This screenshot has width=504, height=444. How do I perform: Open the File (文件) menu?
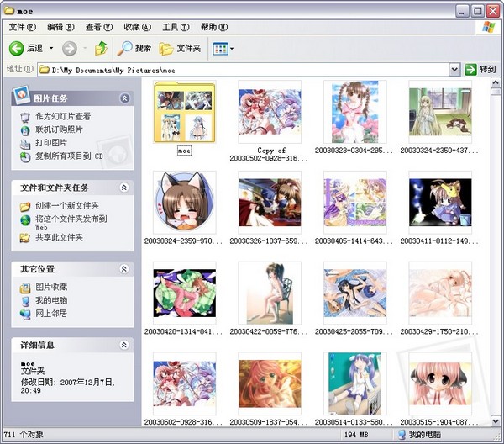(22, 28)
